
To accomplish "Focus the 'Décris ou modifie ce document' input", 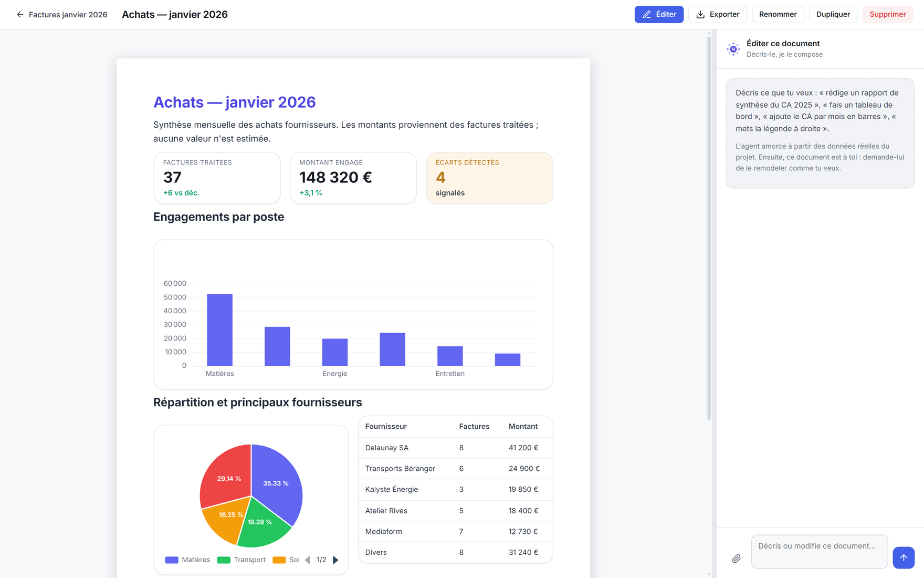I will pyautogui.click(x=819, y=552).
